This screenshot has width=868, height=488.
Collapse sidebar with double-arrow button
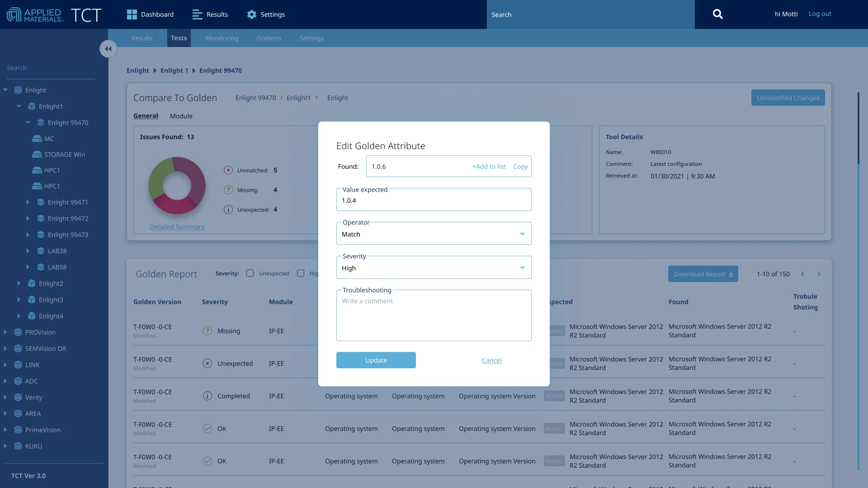point(108,49)
